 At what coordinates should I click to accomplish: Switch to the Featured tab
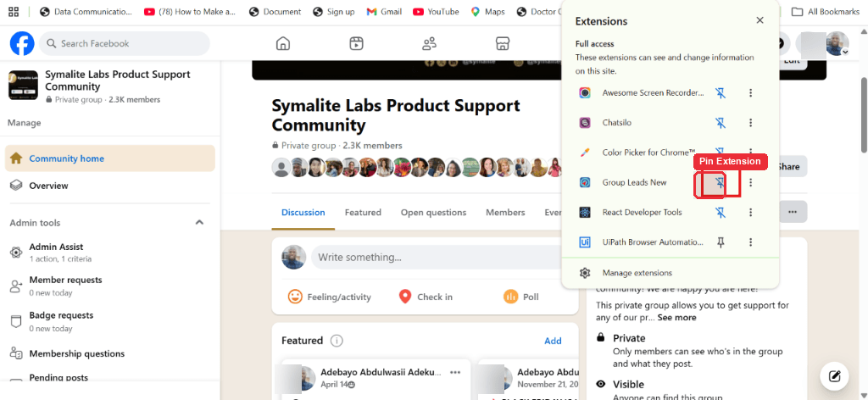(x=363, y=213)
